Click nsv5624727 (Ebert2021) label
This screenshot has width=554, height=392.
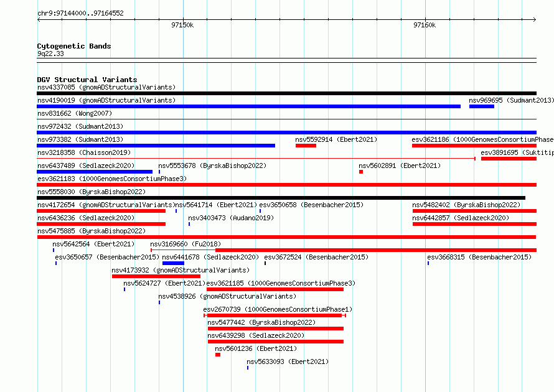(x=164, y=283)
